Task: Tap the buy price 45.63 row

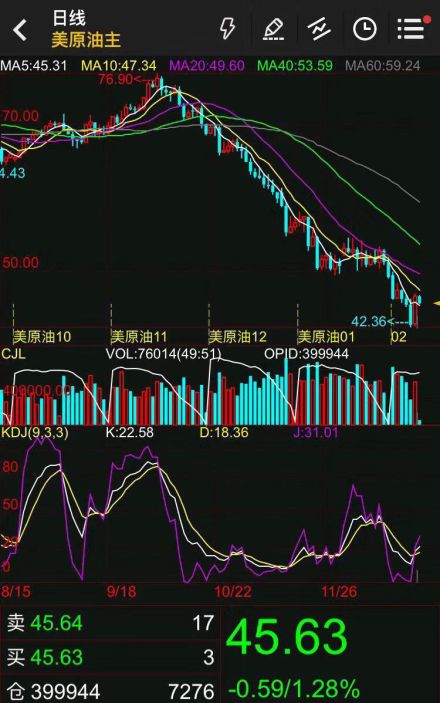Action: [110, 657]
